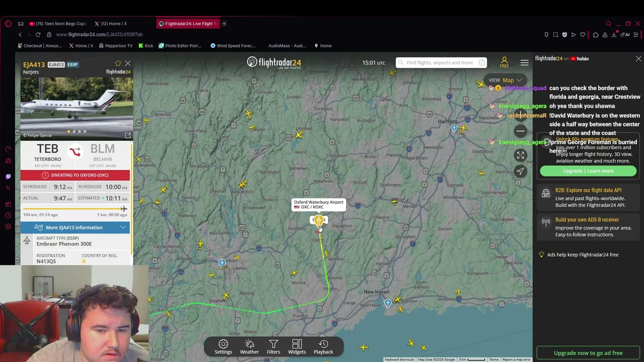Click the Bradley airport pin near Hartford
The height and width of the screenshot is (362, 644).
coord(454,128)
